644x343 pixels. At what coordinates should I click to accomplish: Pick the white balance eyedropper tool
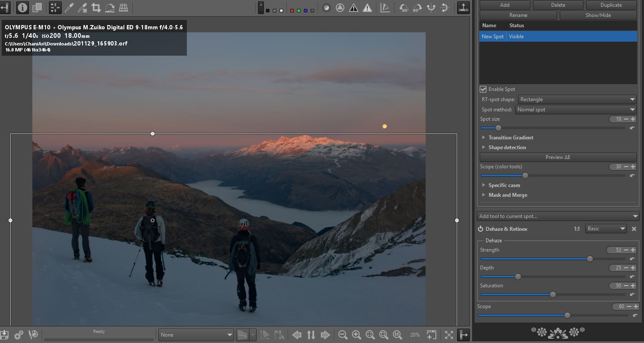click(x=69, y=7)
